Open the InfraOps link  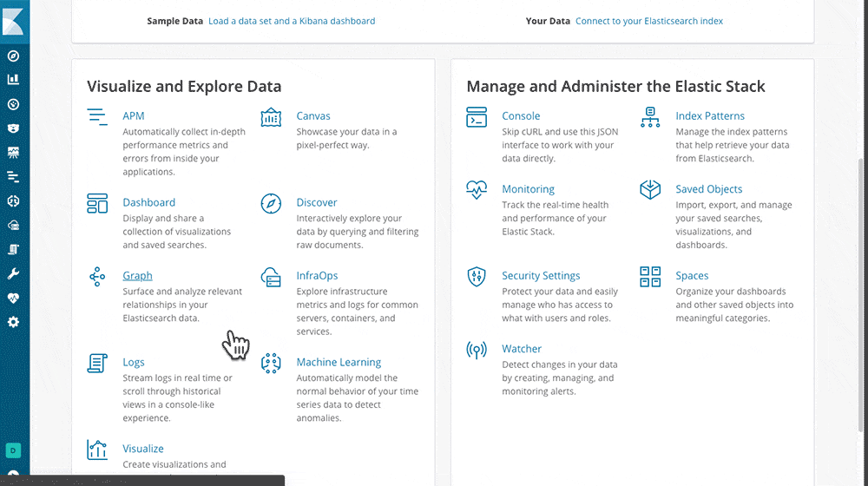pos(317,275)
